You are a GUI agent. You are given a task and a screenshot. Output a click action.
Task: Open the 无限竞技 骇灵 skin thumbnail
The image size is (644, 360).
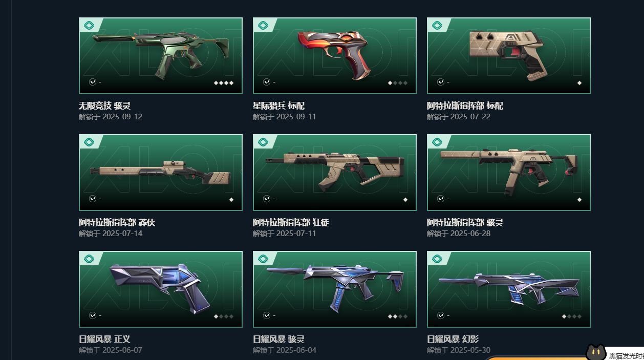pyautogui.click(x=161, y=56)
